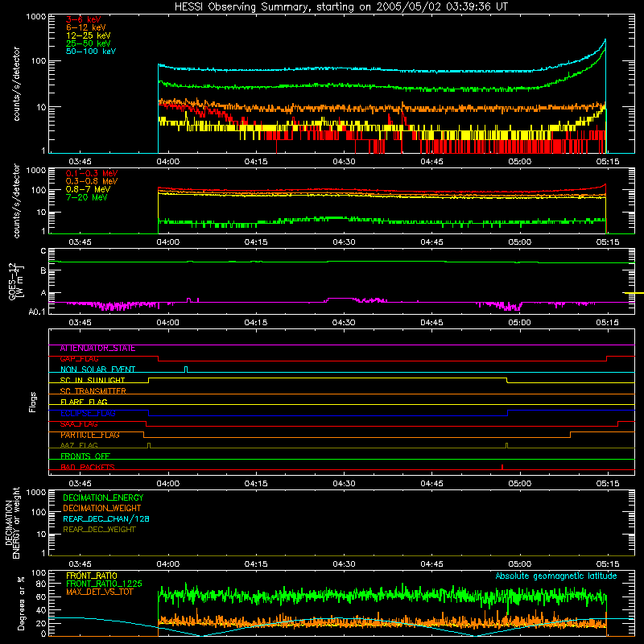Click the HESSI Observing Summary title
The height and width of the screenshot is (644, 644).
[341, 7]
